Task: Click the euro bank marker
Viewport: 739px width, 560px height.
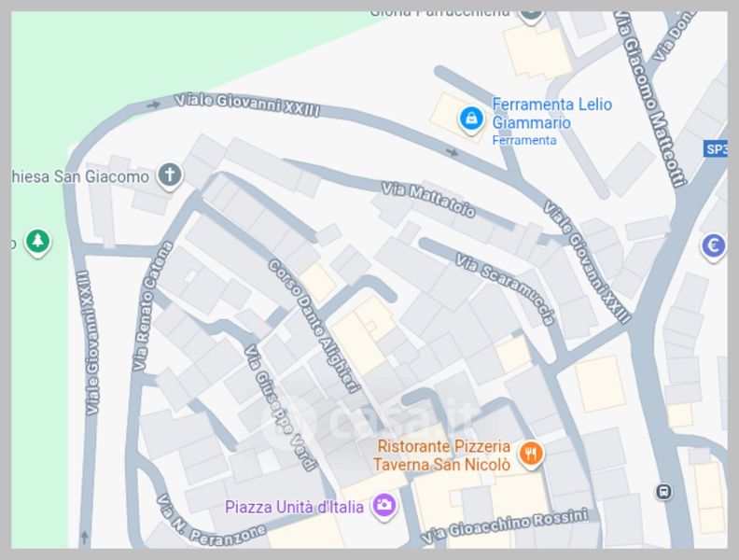Action: (713, 247)
